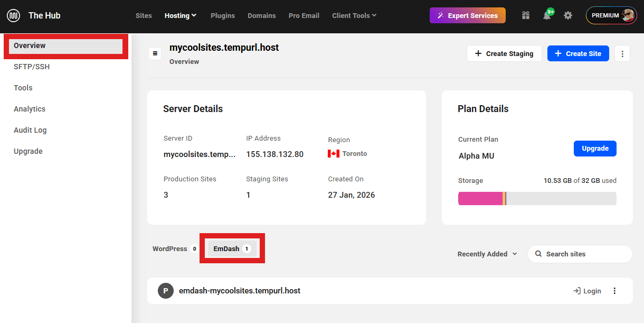
Task: Click the storage usage bar
Action: 537,198
